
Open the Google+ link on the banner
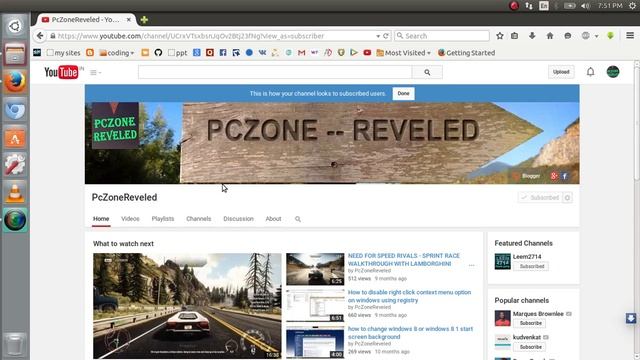[x=554, y=176]
